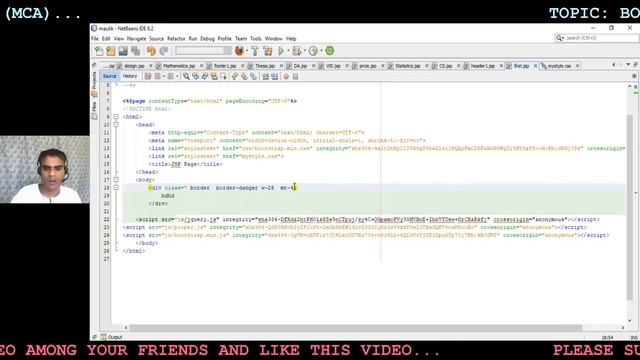Open the Output panel button

111,337
